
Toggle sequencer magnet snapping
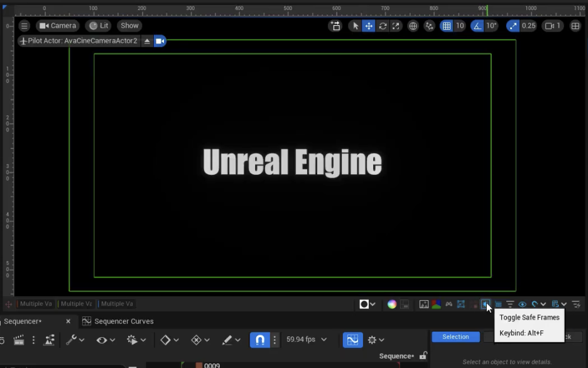pos(260,340)
